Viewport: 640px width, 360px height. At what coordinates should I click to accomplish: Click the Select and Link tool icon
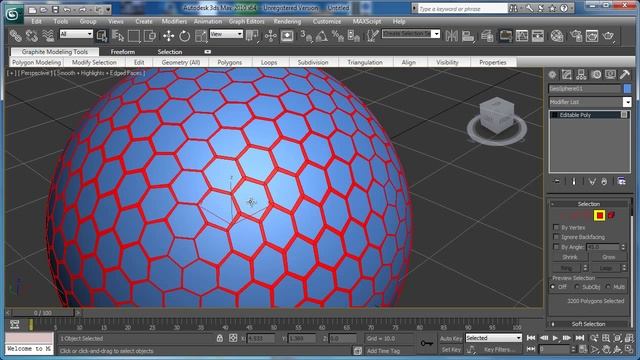[x=16, y=36]
